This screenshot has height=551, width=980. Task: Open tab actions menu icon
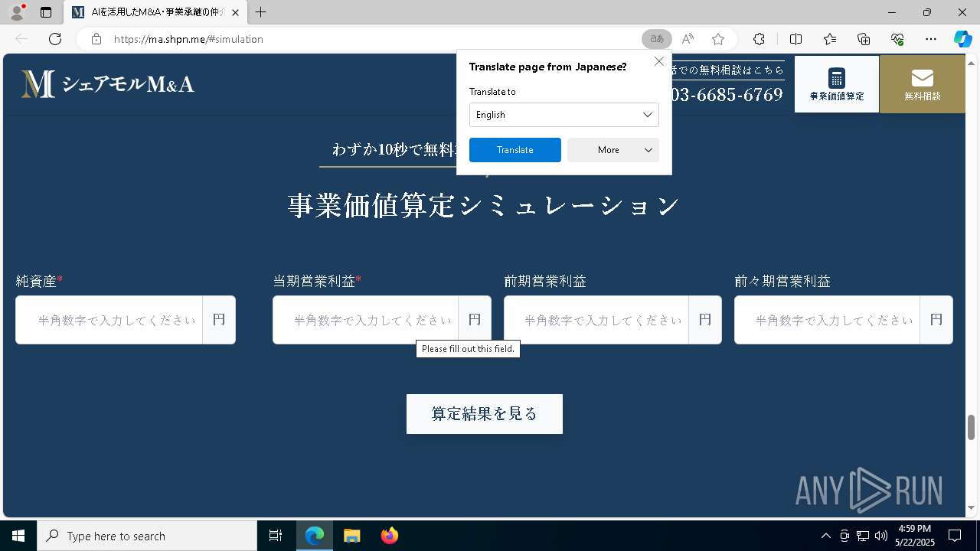coord(46,12)
